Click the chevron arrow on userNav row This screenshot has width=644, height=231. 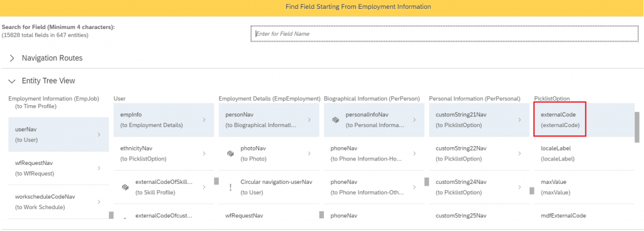point(99,135)
